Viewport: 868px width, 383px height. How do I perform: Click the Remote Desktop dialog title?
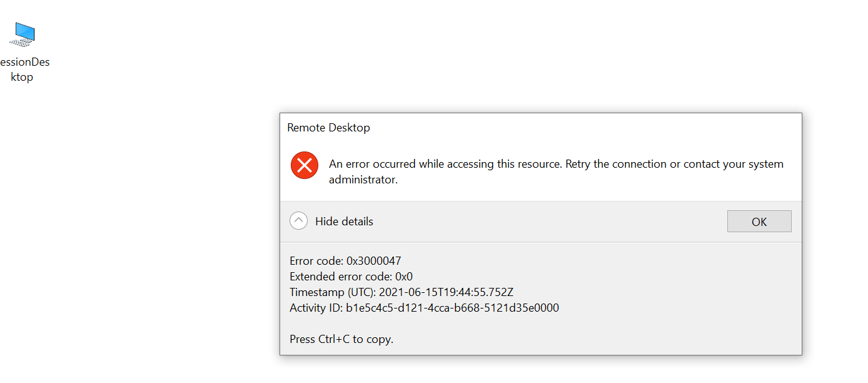click(x=328, y=127)
